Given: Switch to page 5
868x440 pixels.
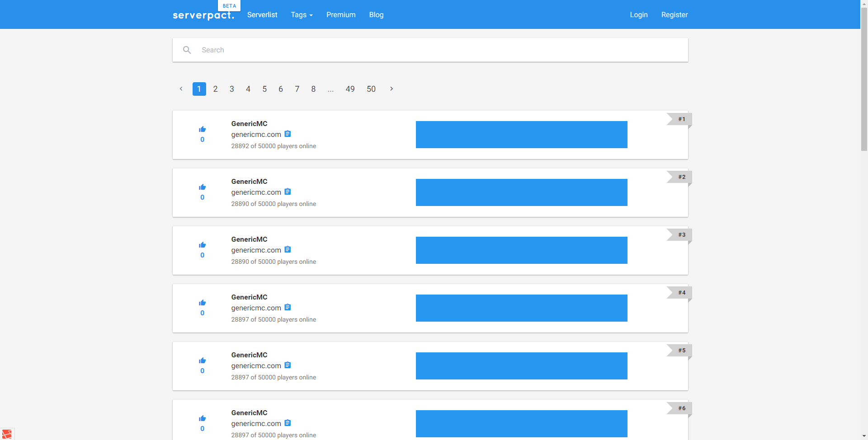Looking at the screenshot, I should coord(264,89).
